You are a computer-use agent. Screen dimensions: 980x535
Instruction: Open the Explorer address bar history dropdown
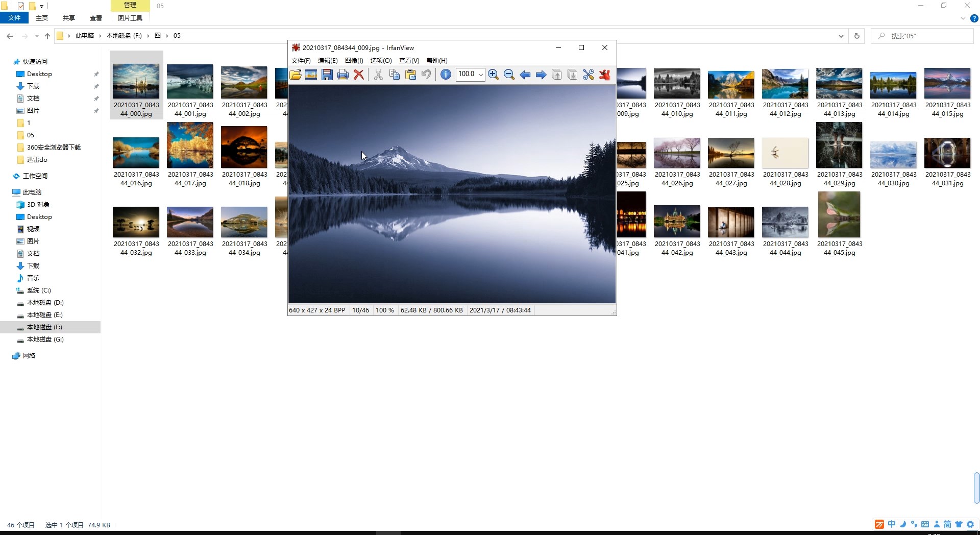pyautogui.click(x=841, y=36)
